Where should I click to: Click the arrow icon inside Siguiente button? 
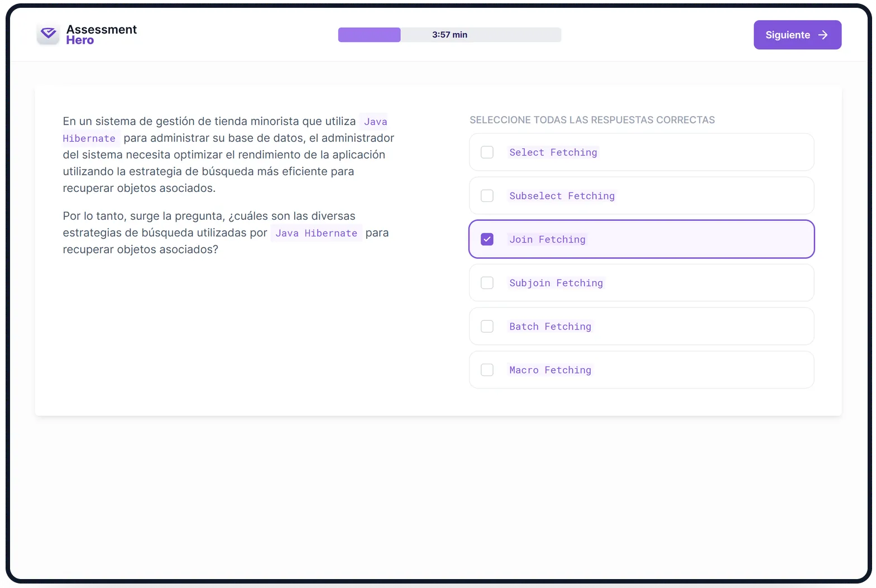click(823, 35)
